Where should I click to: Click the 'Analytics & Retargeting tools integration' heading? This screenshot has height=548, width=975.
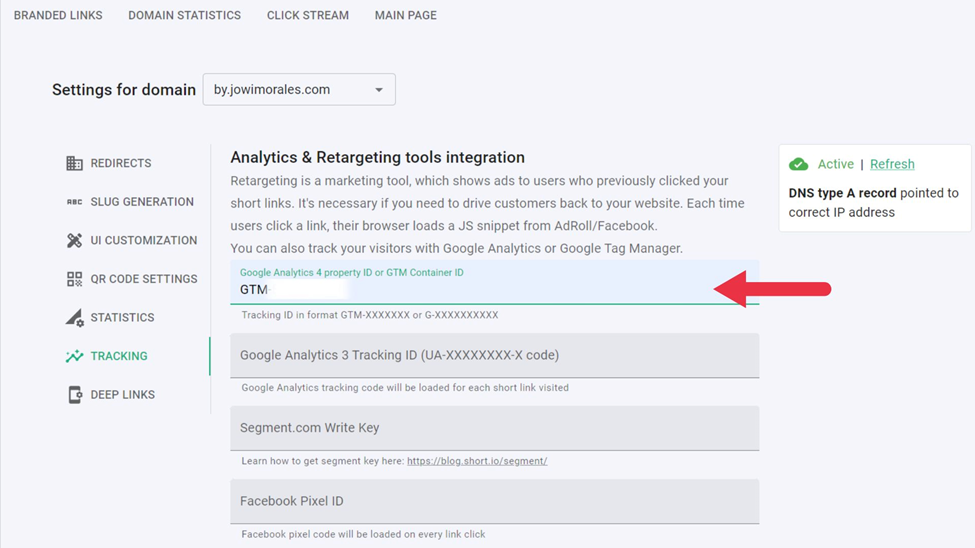click(x=377, y=157)
